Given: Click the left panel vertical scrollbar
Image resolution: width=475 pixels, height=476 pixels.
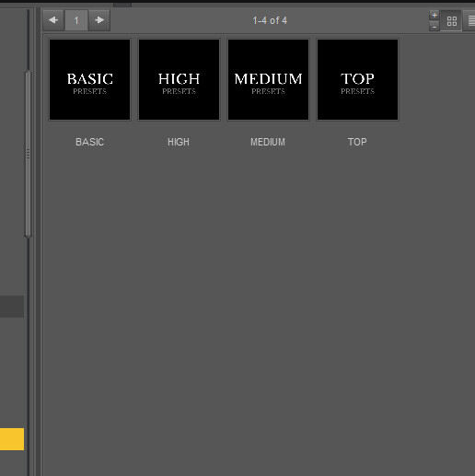Looking at the screenshot, I should coord(28,154).
